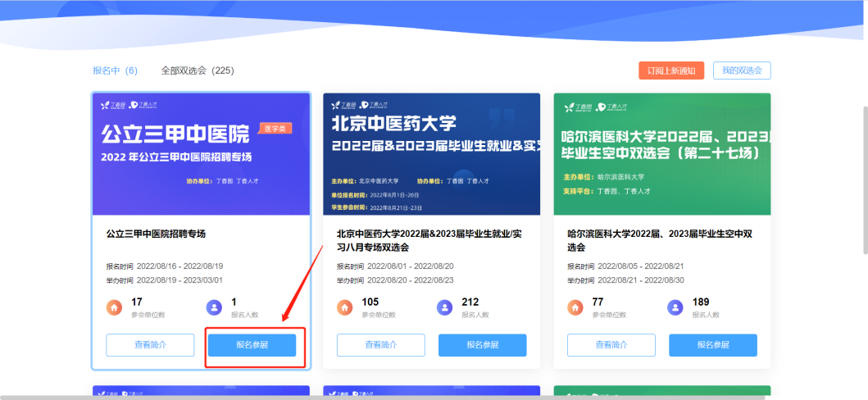This screenshot has height=400, width=868.
Task: View 查看简介 for 北京中医药大学 fair
Action: pos(380,345)
